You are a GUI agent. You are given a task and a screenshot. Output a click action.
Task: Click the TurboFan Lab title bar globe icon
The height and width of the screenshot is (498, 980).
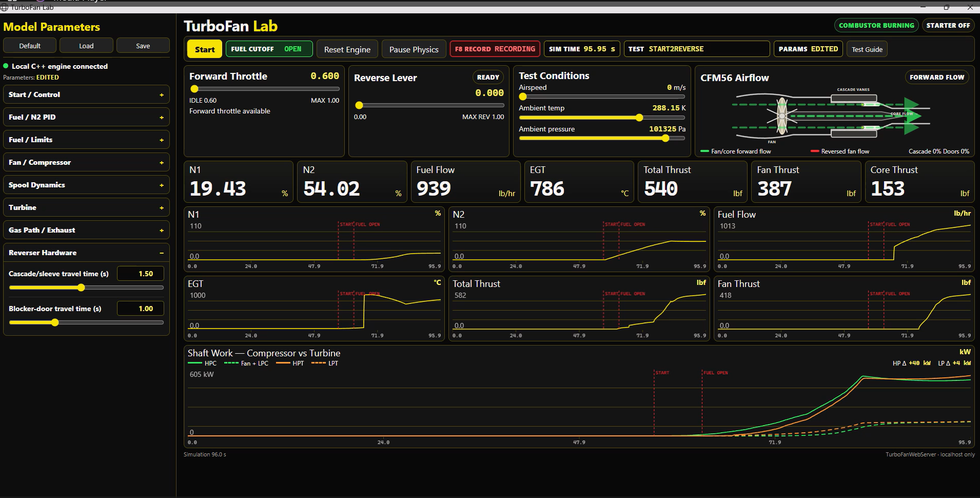4,7
